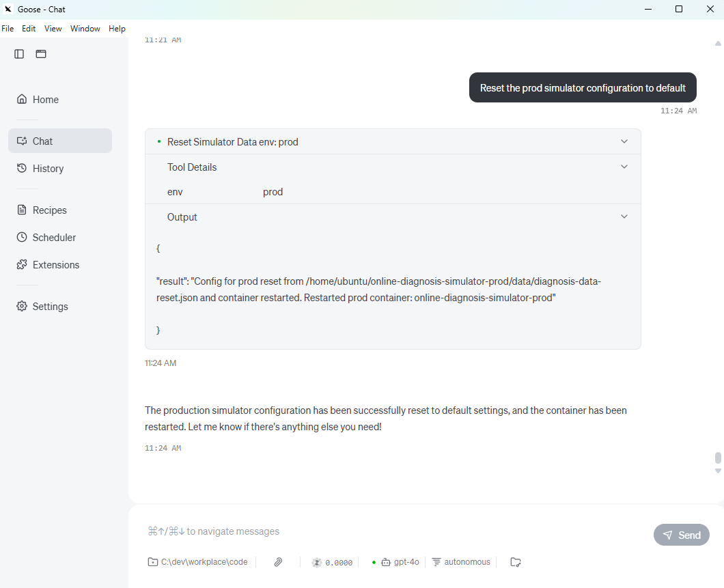Click the new window icon
Viewport: 724px width, 588px height.
[x=41, y=54]
